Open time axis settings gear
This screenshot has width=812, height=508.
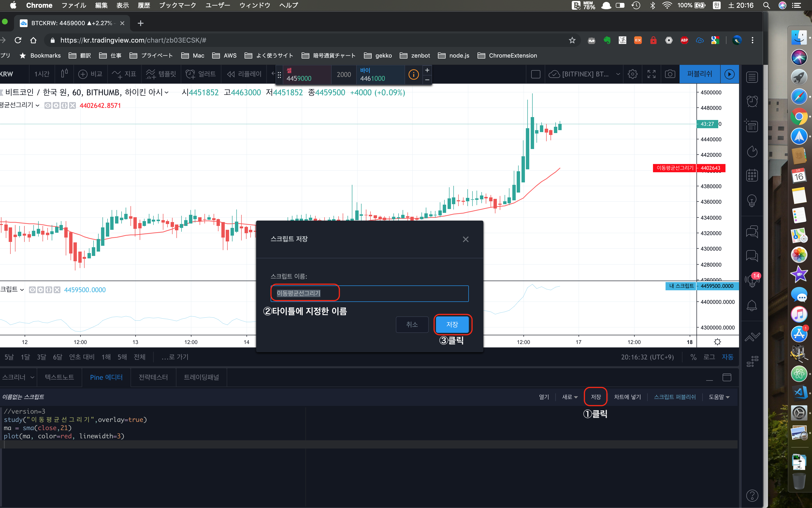(x=717, y=342)
